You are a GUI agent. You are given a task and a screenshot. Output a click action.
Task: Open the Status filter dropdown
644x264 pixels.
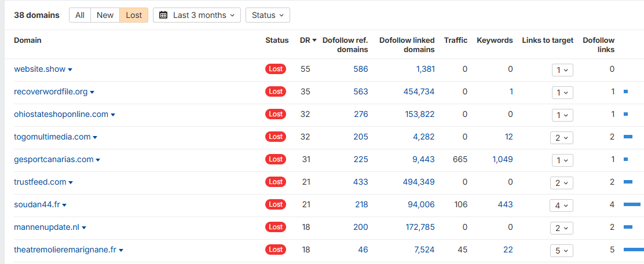268,15
